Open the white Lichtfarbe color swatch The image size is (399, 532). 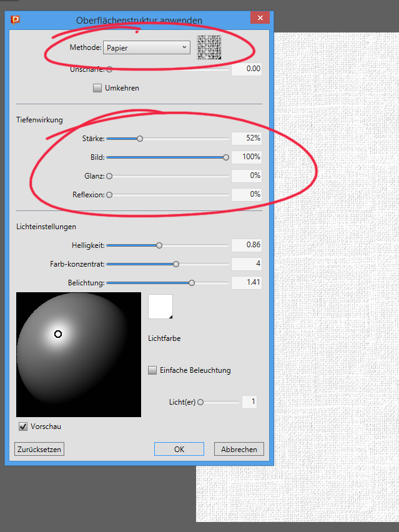(160, 307)
